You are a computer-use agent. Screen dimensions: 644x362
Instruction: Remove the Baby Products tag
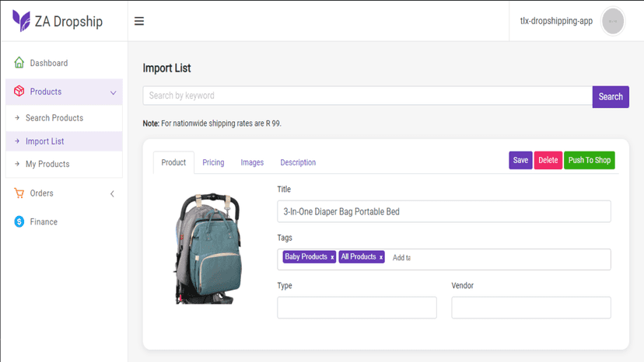332,257
